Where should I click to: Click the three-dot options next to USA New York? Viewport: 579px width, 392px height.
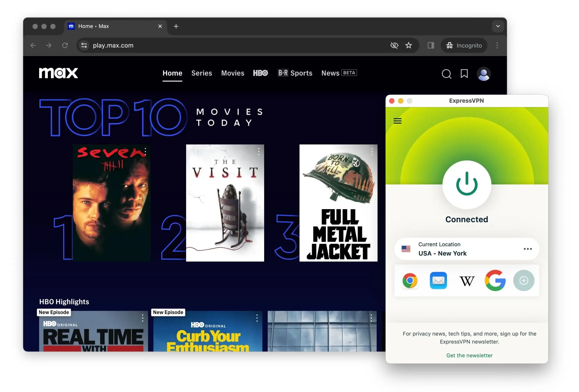pos(528,249)
